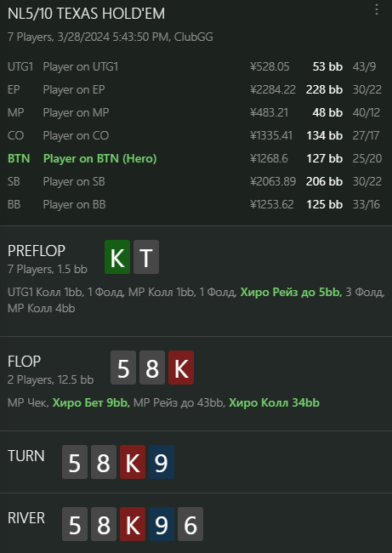Open the three-dot options menu
392x553 pixels.
(x=377, y=10)
